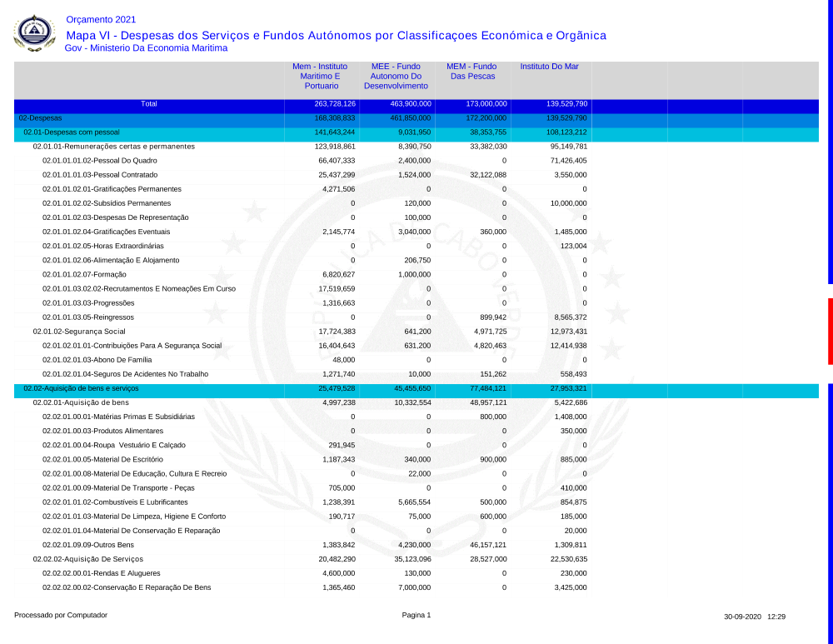Image resolution: width=833 pixels, height=644 pixels.
Task: Select 'Mem - Instituto Maritimo E Portuario' column header
Action: click(320, 76)
